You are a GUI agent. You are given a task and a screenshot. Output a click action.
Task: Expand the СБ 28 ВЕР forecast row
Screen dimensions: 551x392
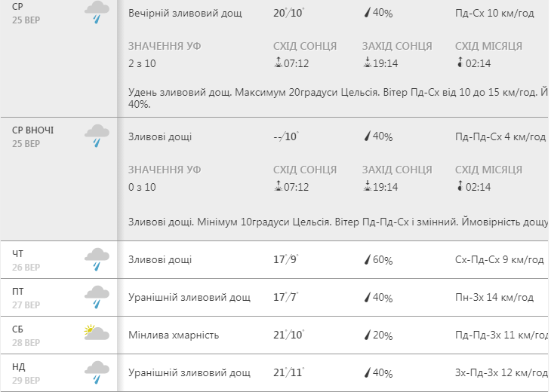point(274,335)
